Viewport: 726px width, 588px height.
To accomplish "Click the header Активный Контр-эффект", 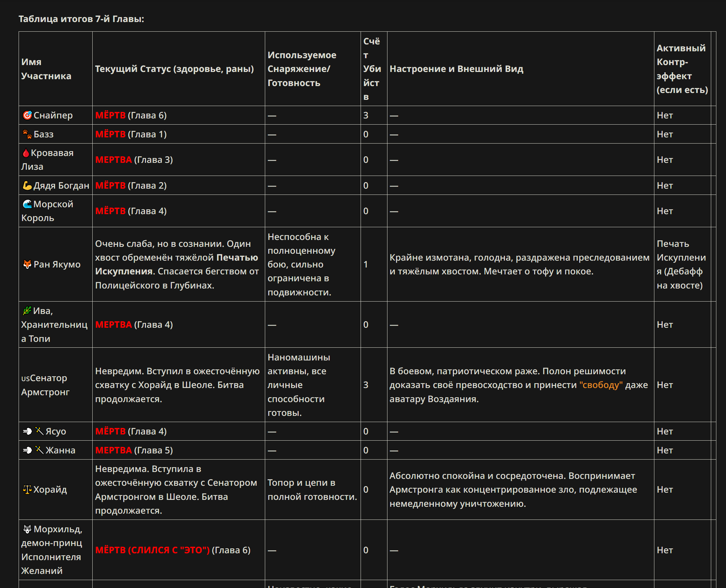I will [x=682, y=69].
